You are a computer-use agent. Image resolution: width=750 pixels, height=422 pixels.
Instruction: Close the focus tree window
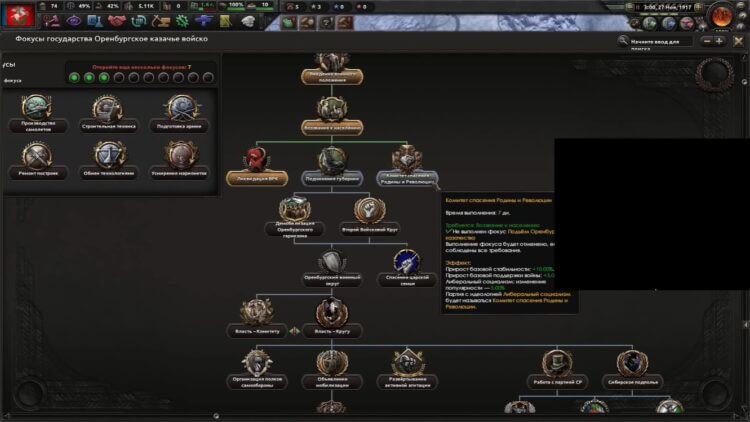click(x=738, y=41)
